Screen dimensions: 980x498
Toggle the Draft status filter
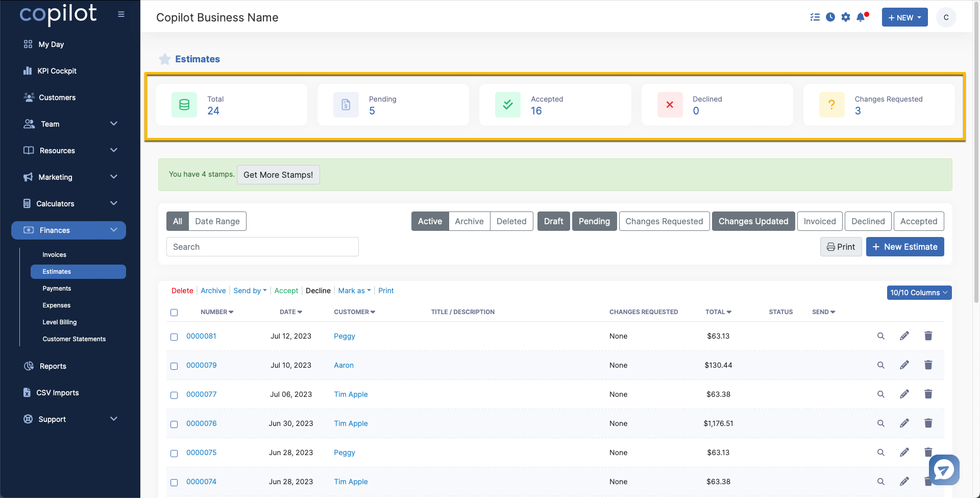coord(553,221)
